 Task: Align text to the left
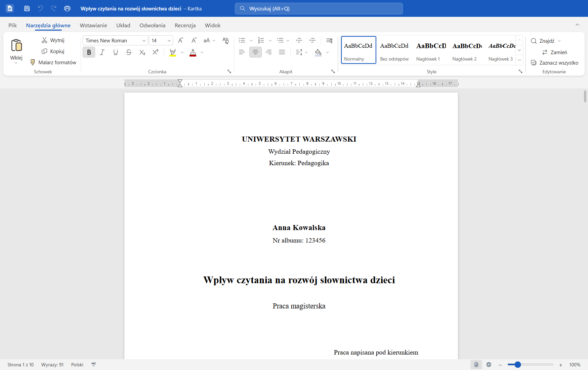pyautogui.click(x=242, y=52)
